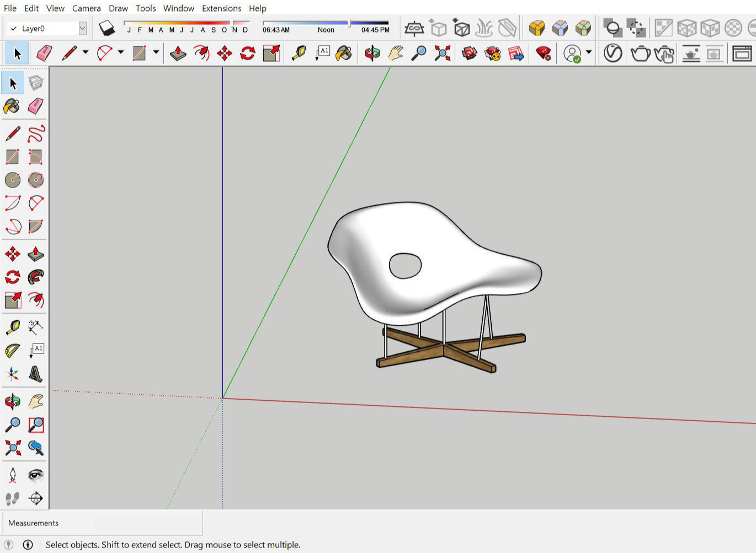Screen dimensions: 756x553
Task: Click the 'Noon' time label
Action: point(326,30)
